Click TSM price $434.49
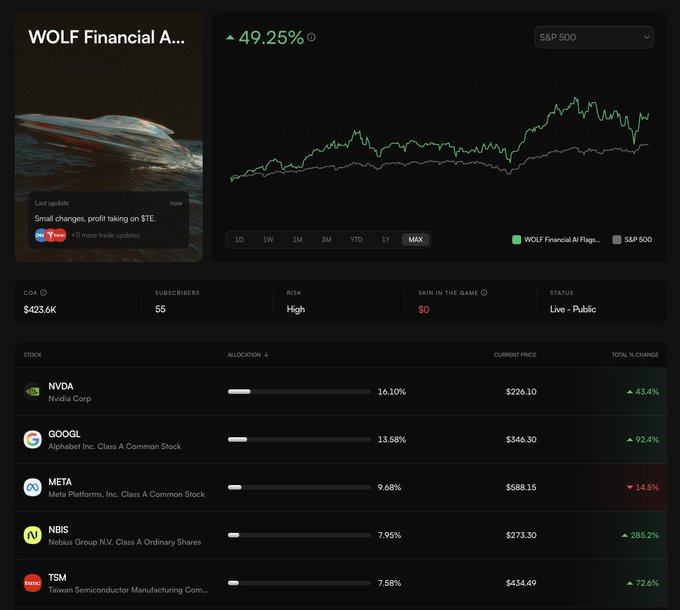 (521, 583)
